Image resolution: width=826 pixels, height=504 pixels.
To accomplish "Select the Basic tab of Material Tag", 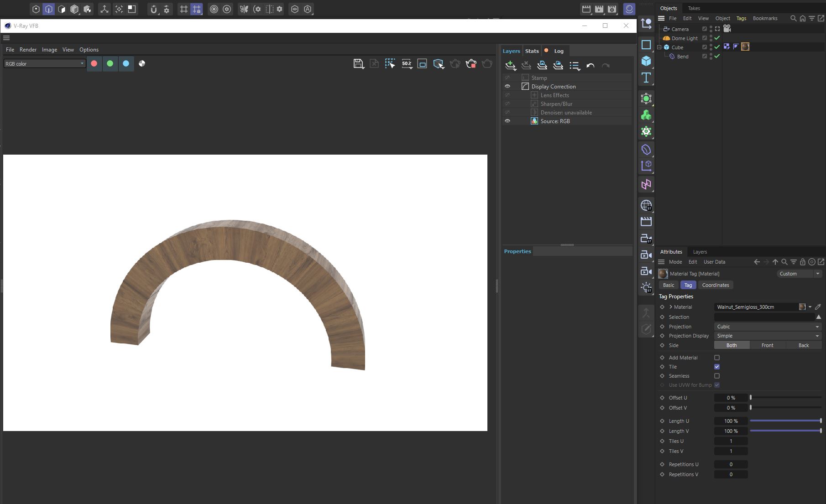I will 668,285.
